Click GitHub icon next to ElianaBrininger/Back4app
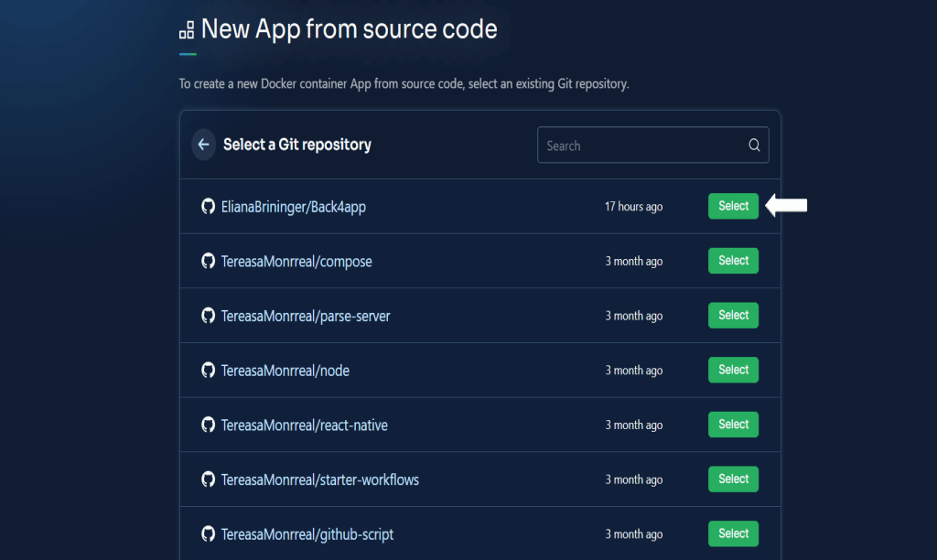937x560 pixels. tap(208, 206)
